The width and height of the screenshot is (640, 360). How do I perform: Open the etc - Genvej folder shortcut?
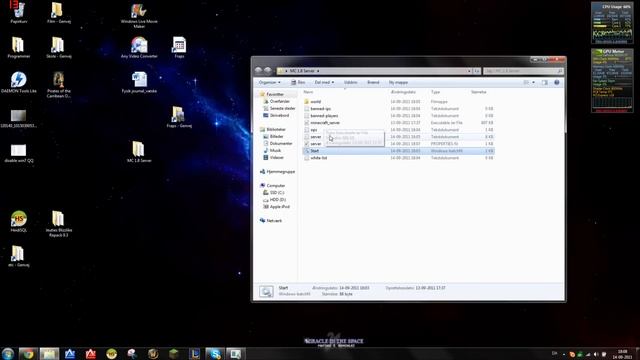[18, 256]
